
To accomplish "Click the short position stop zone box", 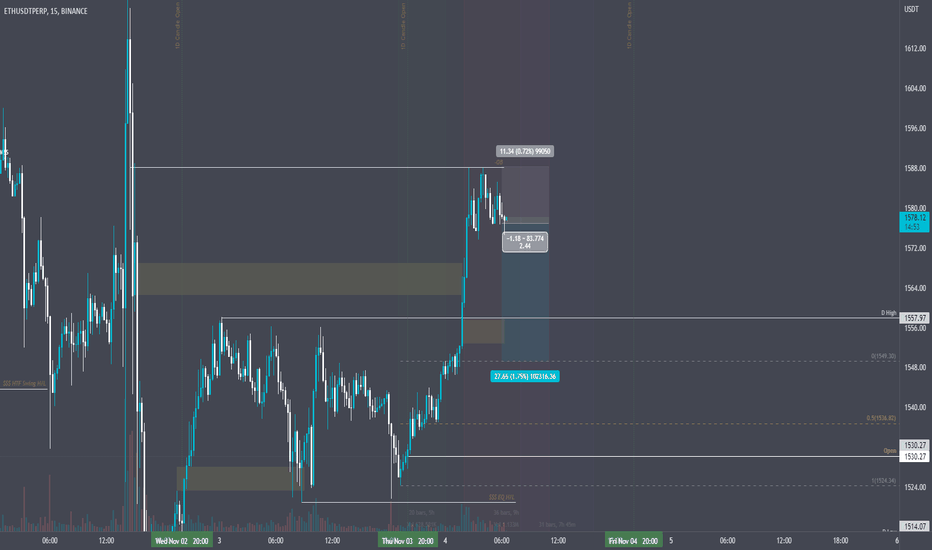I will coord(525,191).
